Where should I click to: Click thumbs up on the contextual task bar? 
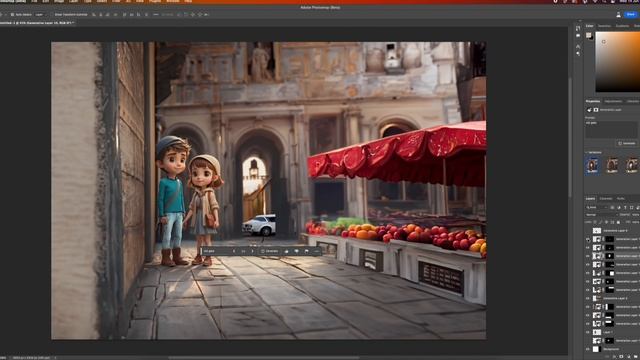tap(287, 251)
